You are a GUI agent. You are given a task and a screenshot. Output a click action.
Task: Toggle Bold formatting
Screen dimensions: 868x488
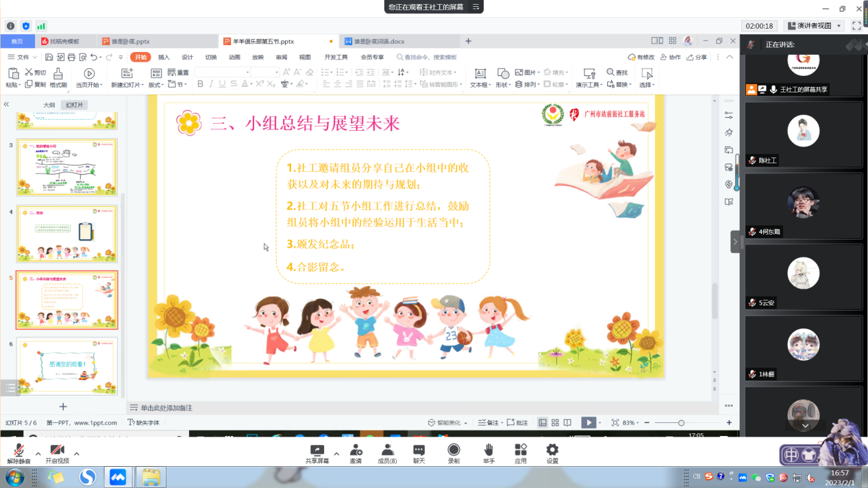point(200,84)
